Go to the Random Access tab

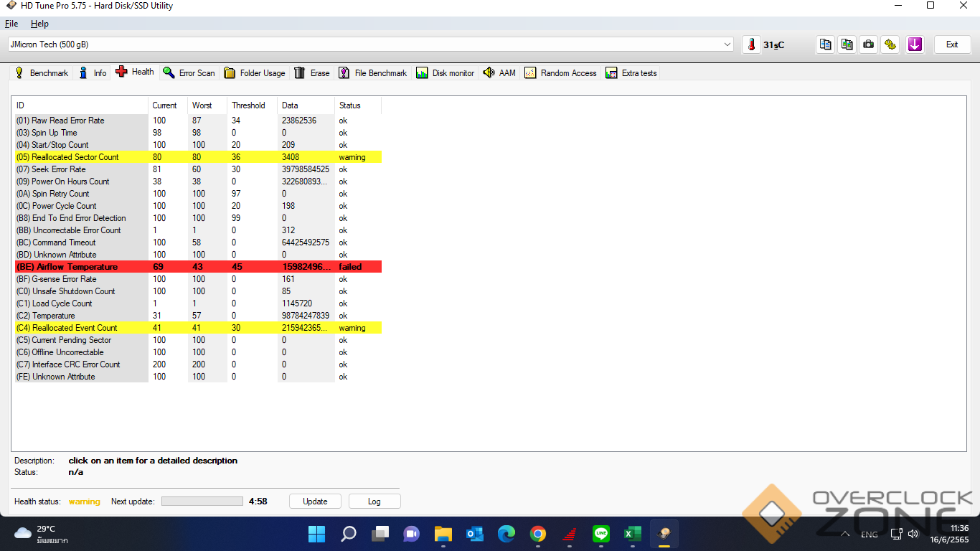(x=560, y=73)
